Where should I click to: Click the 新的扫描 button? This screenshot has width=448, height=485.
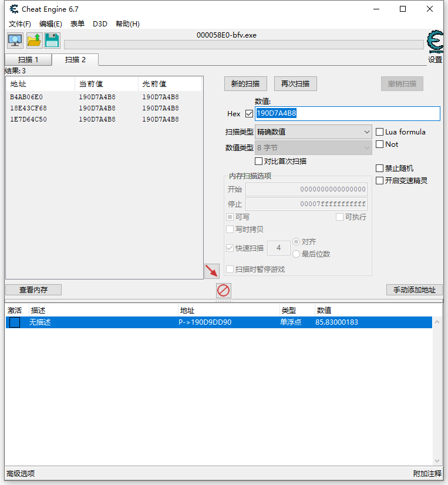tap(245, 84)
